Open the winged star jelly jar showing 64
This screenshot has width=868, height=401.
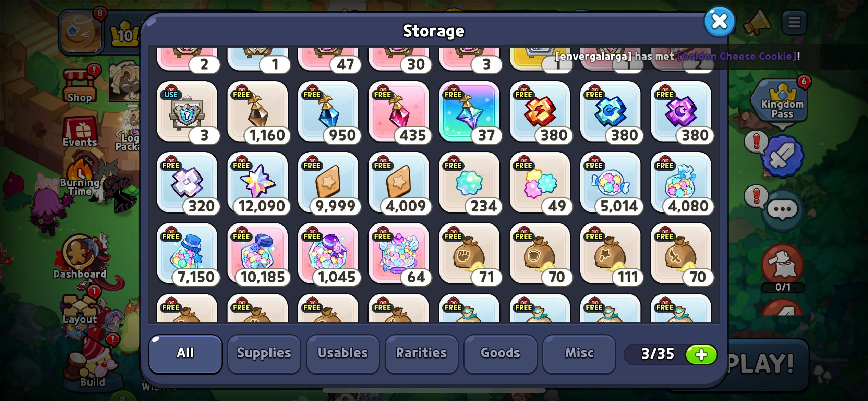399,254
